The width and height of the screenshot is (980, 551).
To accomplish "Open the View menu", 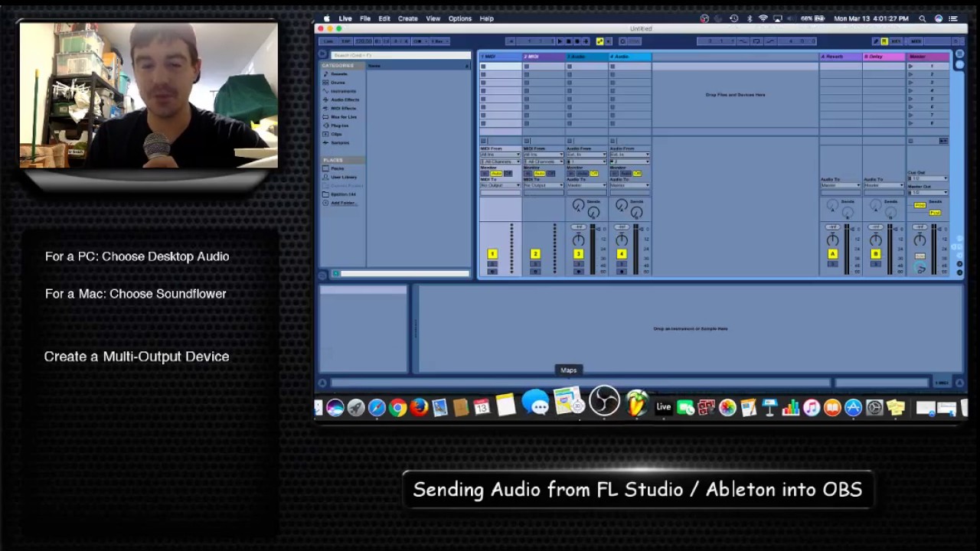I will pyautogui.click(x=433, y=18).
